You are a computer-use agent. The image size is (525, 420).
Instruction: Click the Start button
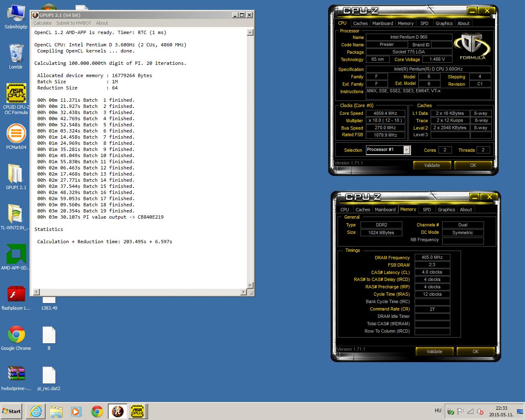pos(12,411)
